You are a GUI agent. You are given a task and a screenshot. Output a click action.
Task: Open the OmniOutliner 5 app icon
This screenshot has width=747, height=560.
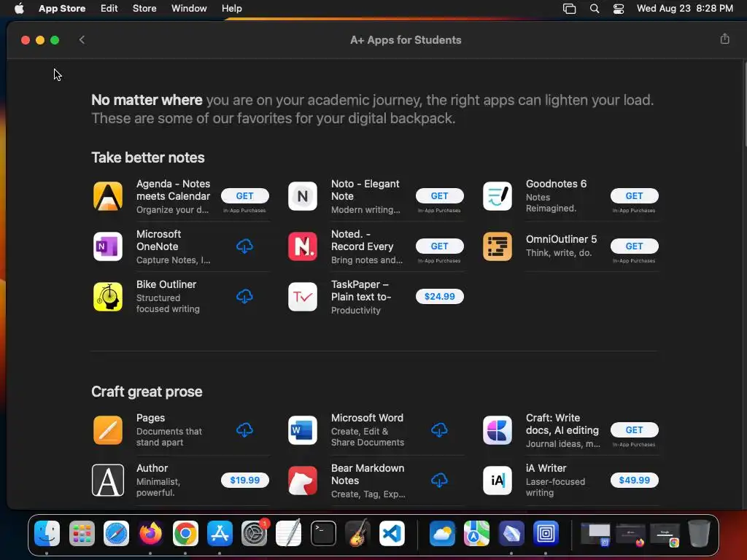click(498, 246)
